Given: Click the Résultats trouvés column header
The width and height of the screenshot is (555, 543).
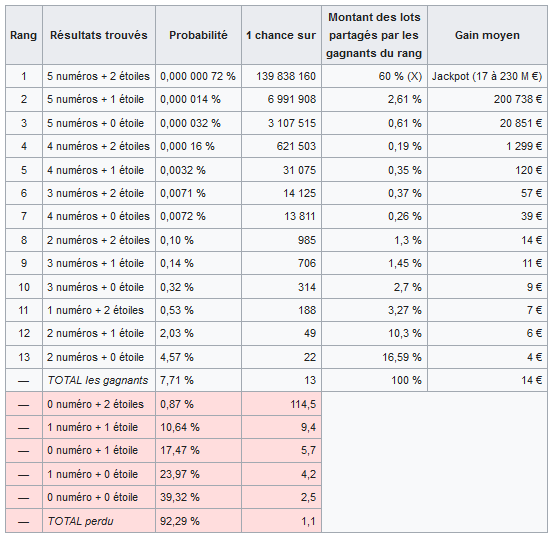Looking at the screenshot, I should tap(99, 35).
